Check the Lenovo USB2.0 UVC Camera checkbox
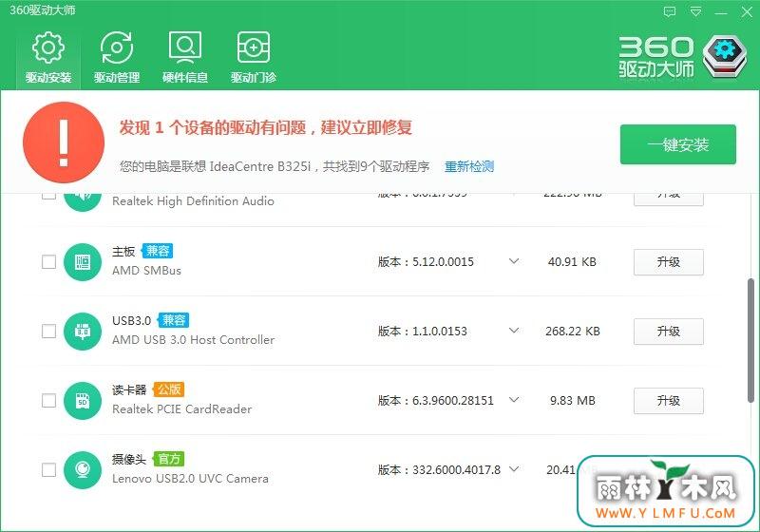 coord(48,470)
